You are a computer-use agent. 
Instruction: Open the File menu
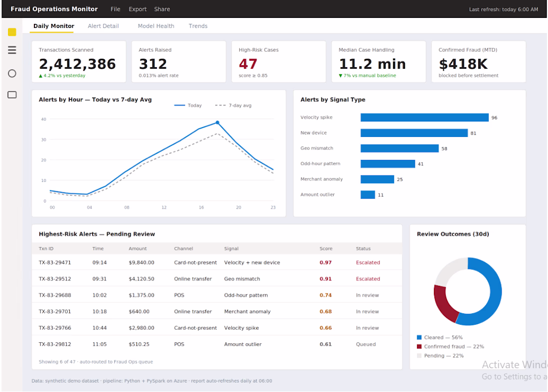tap(116, 9)
